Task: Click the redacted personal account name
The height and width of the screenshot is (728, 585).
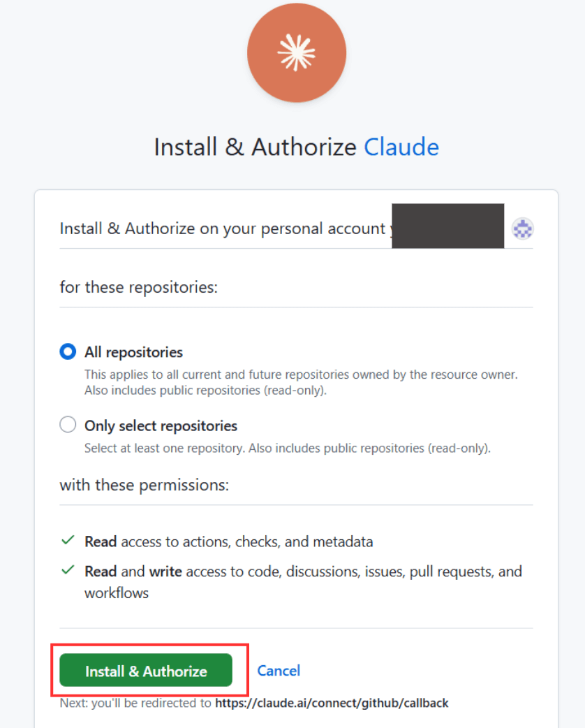Action: tap(447, 226)
